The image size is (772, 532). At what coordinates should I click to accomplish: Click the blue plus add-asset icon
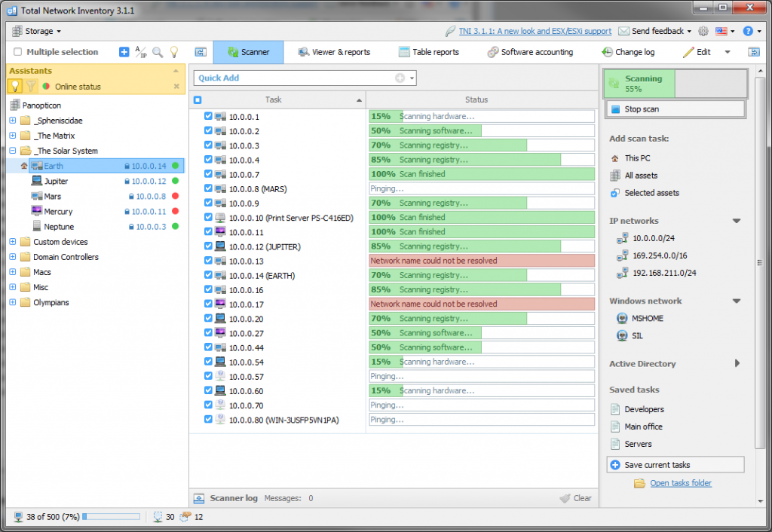point(124,52)
